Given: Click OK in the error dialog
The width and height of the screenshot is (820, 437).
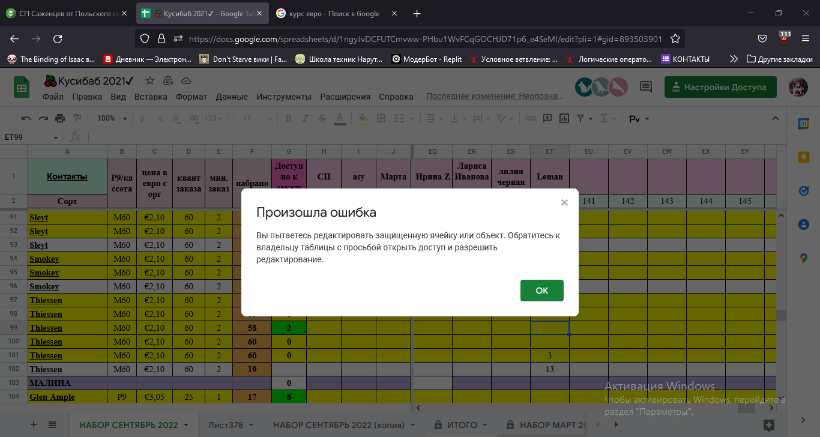Looking at the screenshot, I should point(541,290).
